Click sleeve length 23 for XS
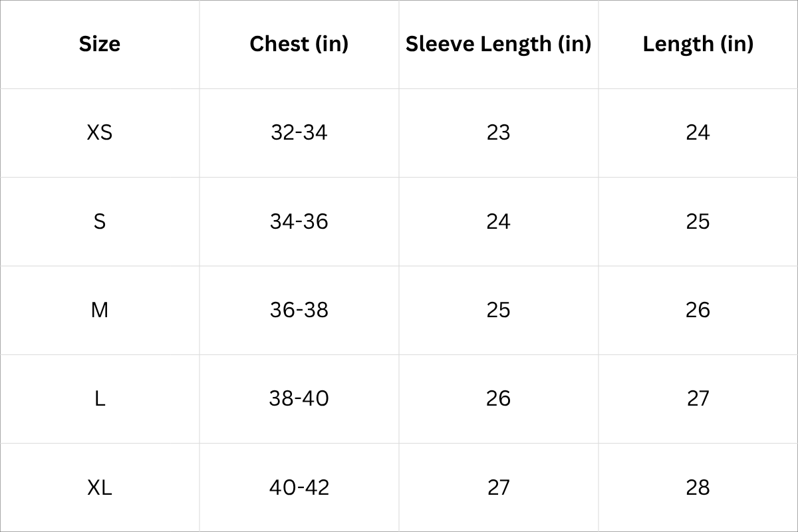The image size is (798, 532). [498, 132]
